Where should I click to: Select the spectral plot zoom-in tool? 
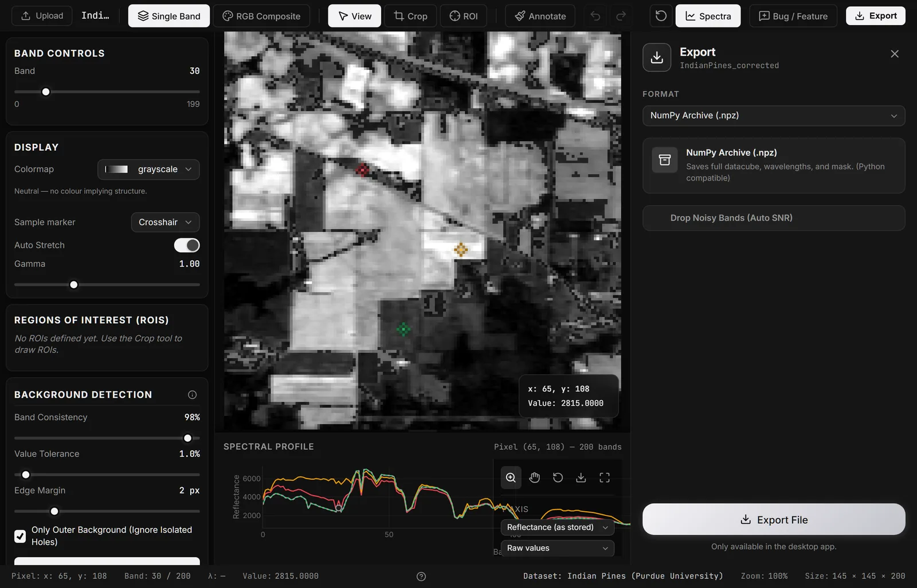[x=511, y=478]
